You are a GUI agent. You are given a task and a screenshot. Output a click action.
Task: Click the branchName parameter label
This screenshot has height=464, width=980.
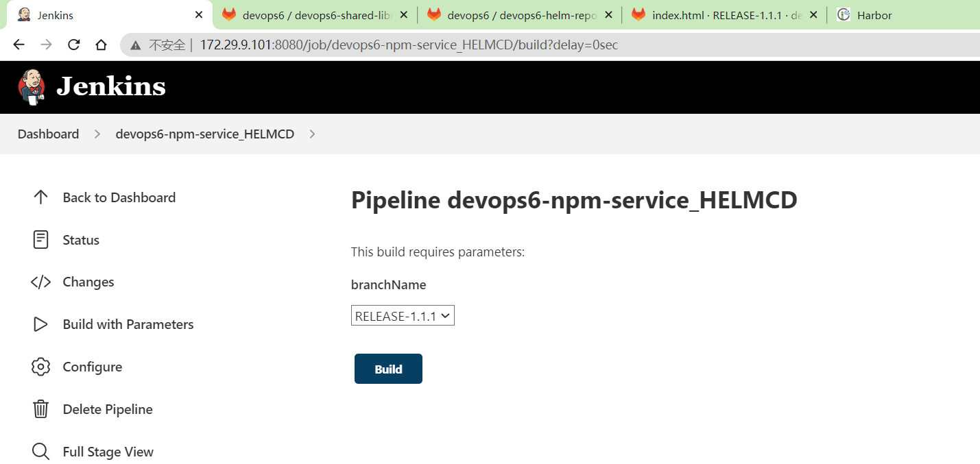388,284
